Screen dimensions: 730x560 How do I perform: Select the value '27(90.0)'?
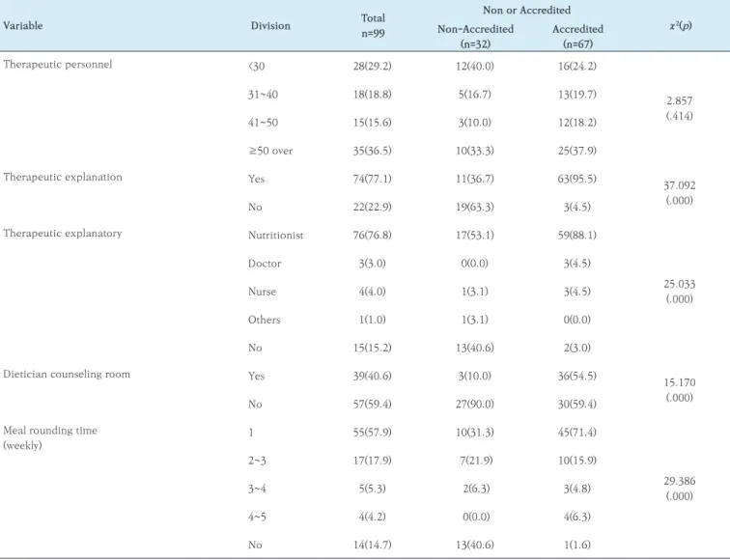pyautogui.click(x=475, y=404)
